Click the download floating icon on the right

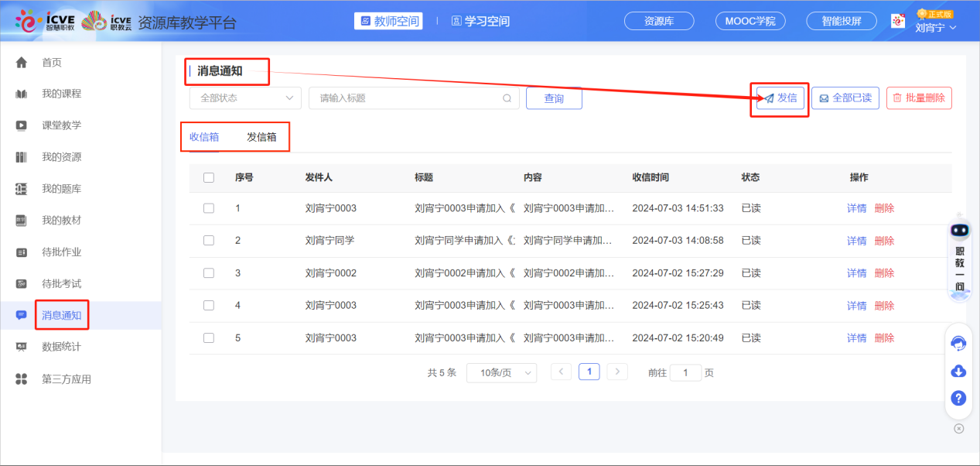point(958,371)
